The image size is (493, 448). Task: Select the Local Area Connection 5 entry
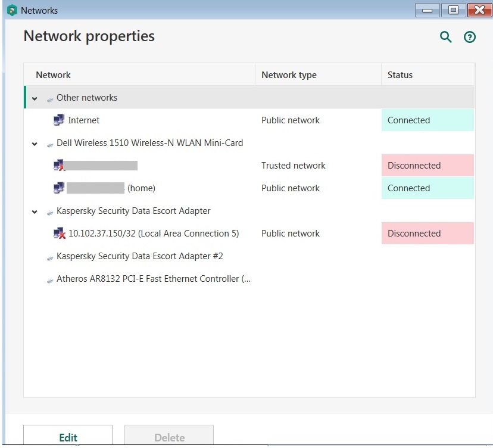[154, 234]
